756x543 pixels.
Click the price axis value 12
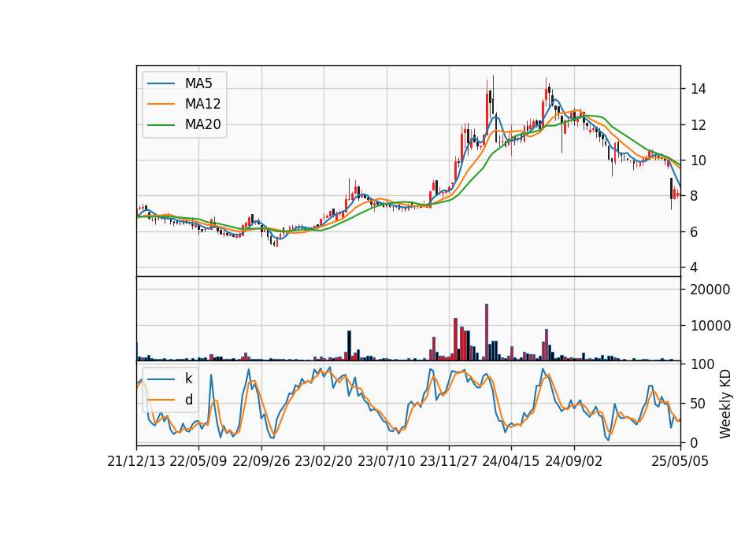[699, 125]
